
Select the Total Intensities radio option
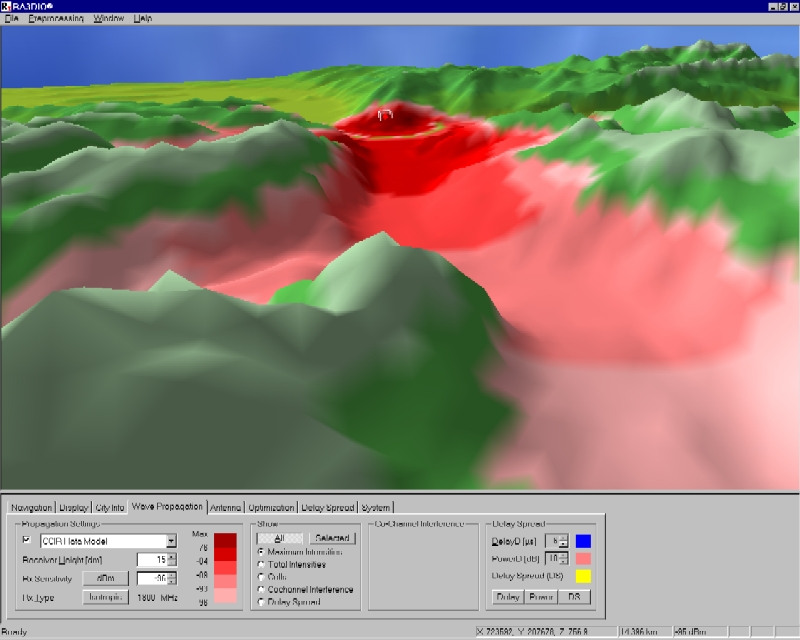click(263, 564)
